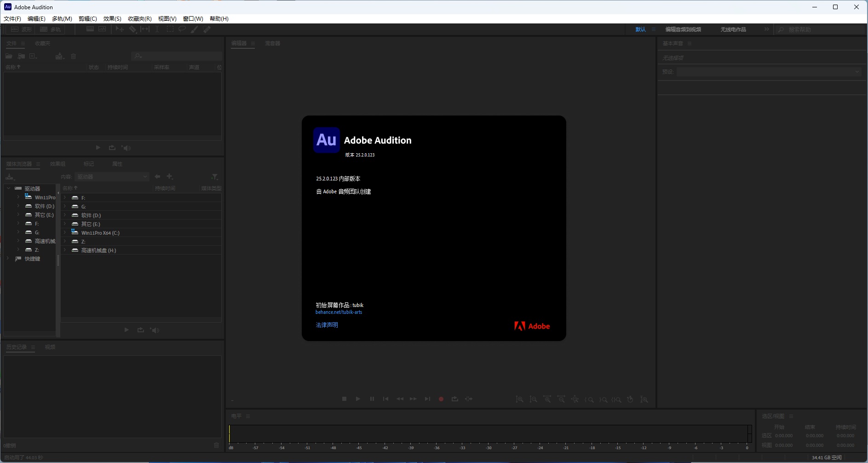Expand the 快捷键 tree node
The width and height of the screenshot is (868, 463).
(8, 258)
